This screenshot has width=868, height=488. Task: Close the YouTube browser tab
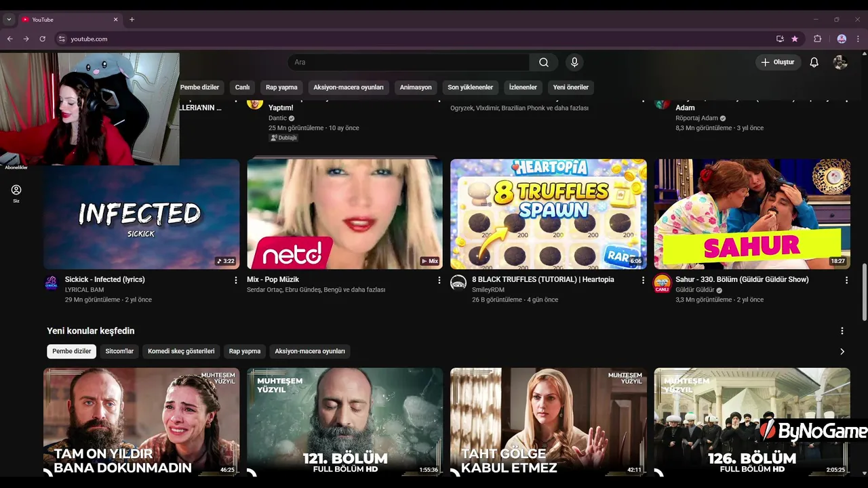click(115, 20)
